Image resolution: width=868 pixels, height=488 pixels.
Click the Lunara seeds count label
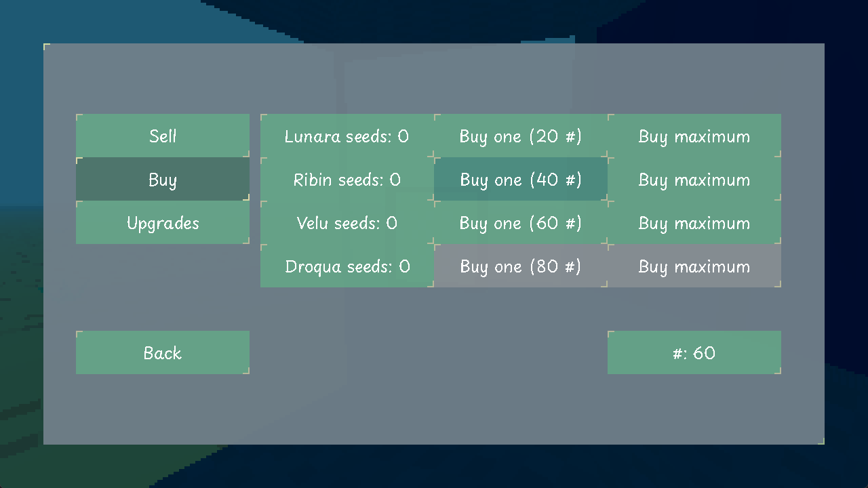[347, 136]
